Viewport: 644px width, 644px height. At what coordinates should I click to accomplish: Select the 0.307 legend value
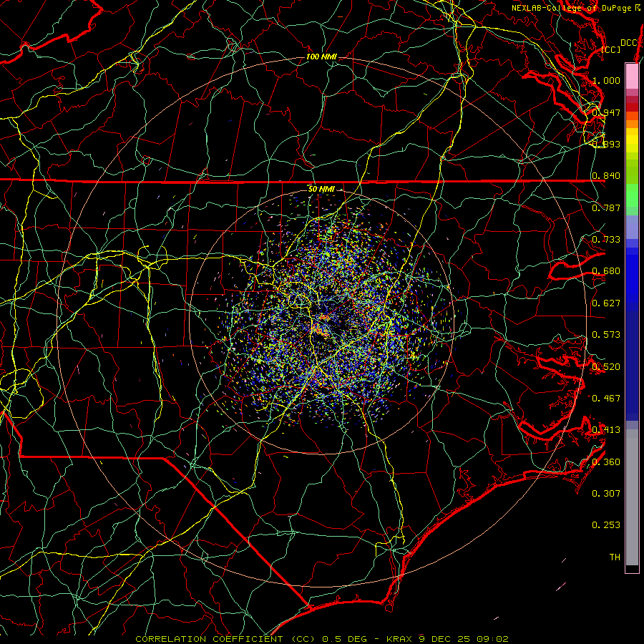coord(606,494)
